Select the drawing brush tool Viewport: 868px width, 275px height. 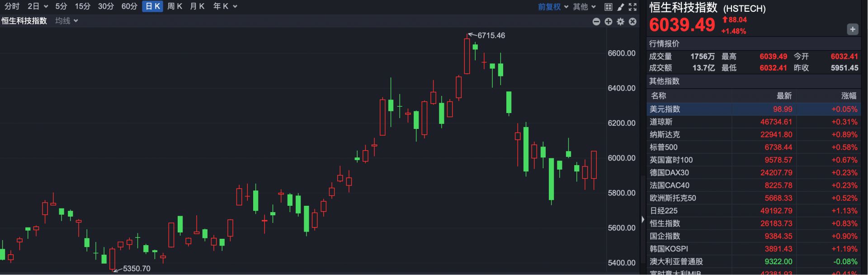click(x=620, y=7)
